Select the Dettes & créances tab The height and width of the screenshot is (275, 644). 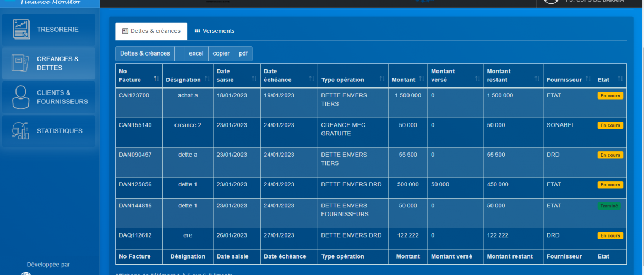click(x=151, y=31)
